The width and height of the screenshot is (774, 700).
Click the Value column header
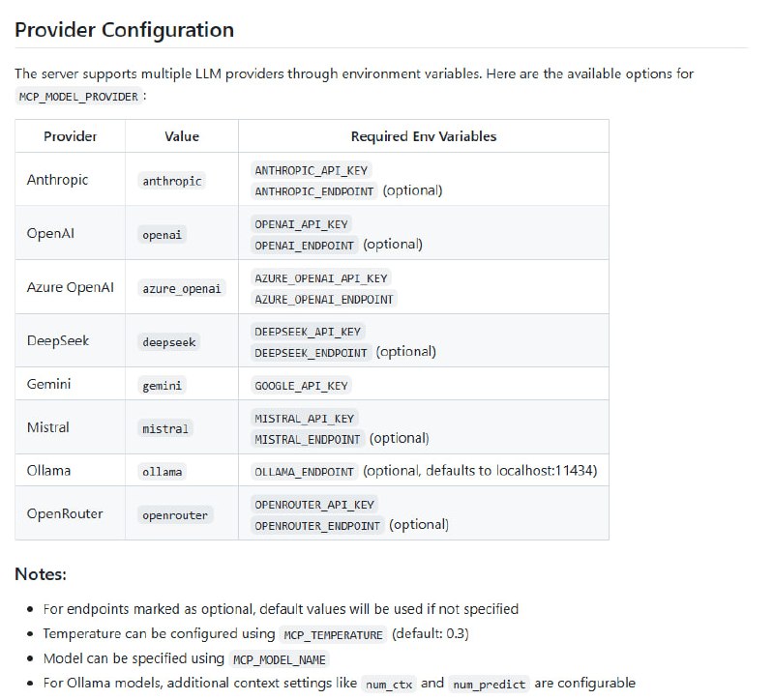pyautogui.click(x=182, y=136)
